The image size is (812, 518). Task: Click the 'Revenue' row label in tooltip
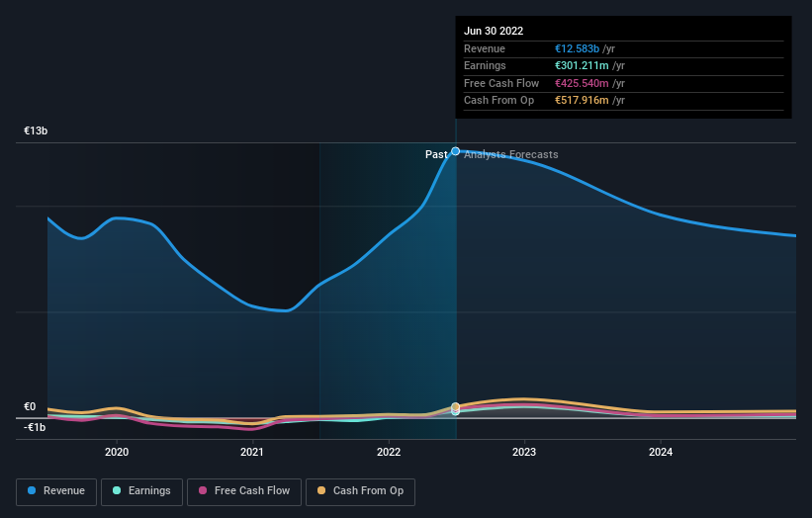(485, 48)
